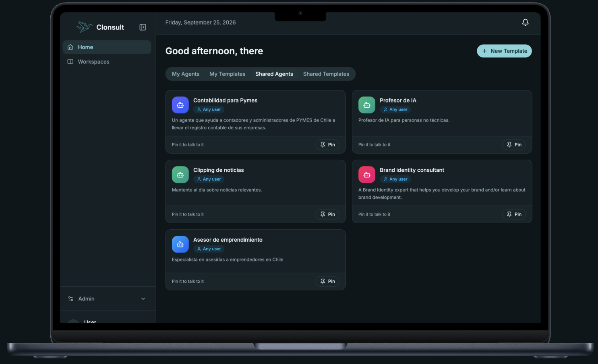This screenshot has width=598, height=364.
Task: Click the Good afternoon, there heading
Action: point(214,51)
